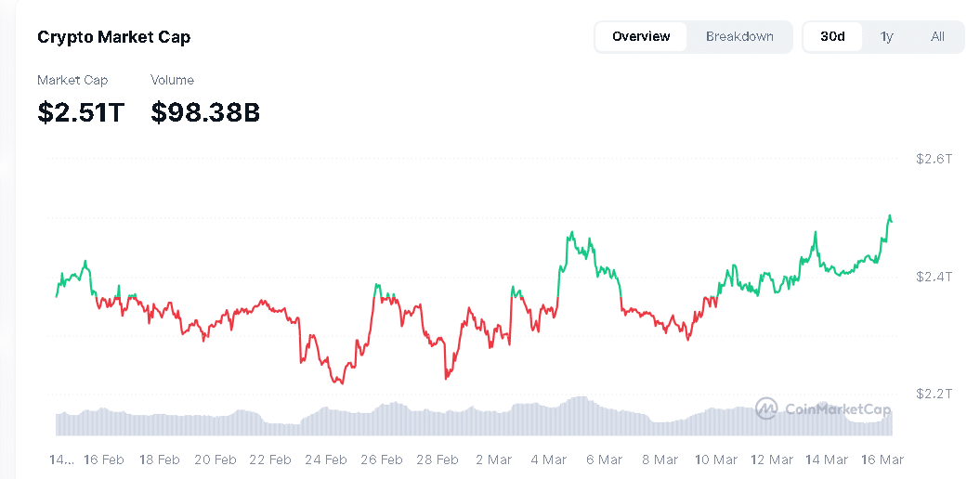Image resolution: width=980 pixels, height=479 pixels.
Task: Click the CoinMarketCap logo icon watermark
Action: tap(766, 408)
